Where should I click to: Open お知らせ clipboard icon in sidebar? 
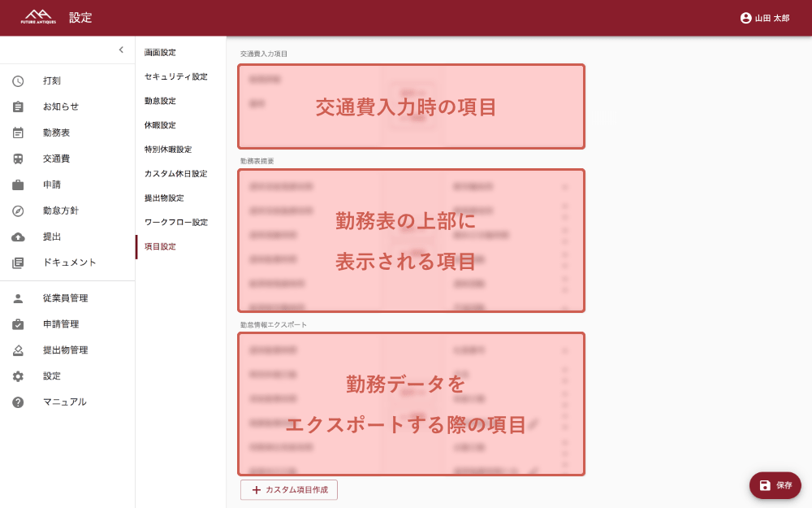click(x=18, y=106)
